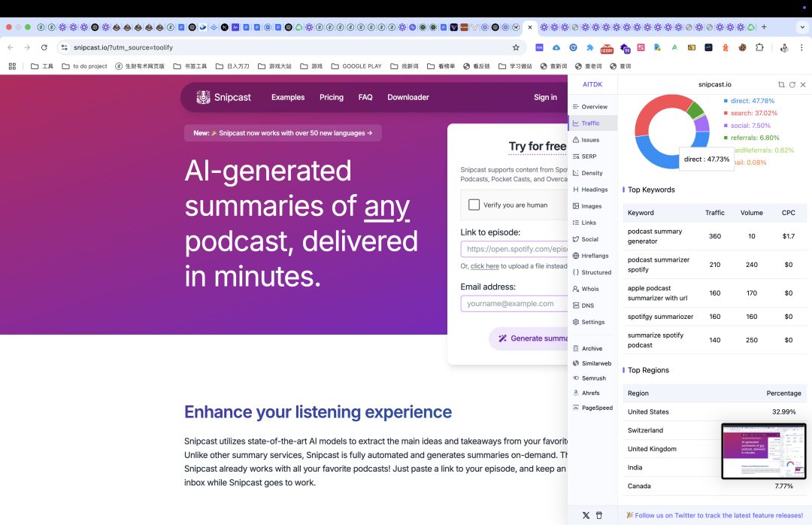
Task: Toggle the referrals legend entry in traffic chart
Action: (751, 138)
